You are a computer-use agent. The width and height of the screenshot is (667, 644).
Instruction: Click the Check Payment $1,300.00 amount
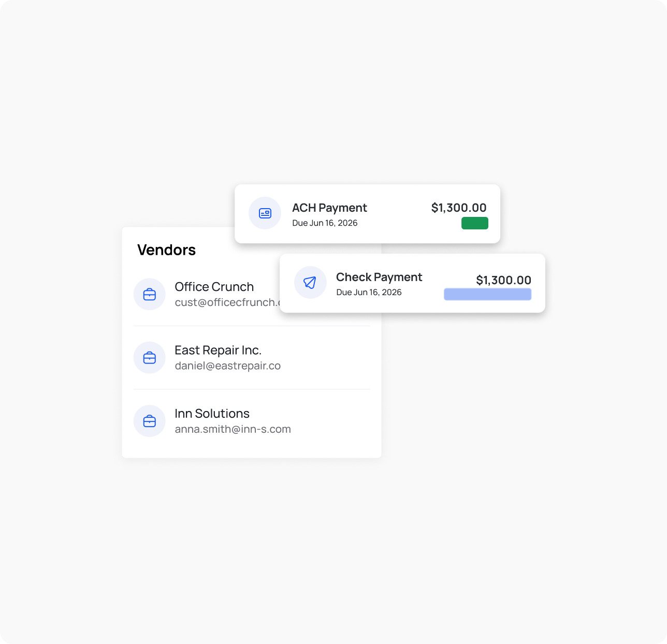coord(504,281)
